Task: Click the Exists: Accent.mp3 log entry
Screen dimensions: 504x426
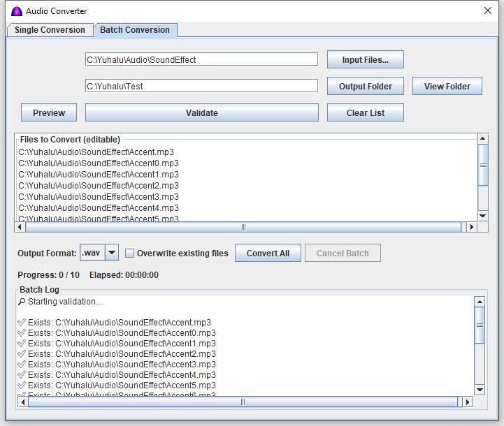Action: [x=115, y=323]
